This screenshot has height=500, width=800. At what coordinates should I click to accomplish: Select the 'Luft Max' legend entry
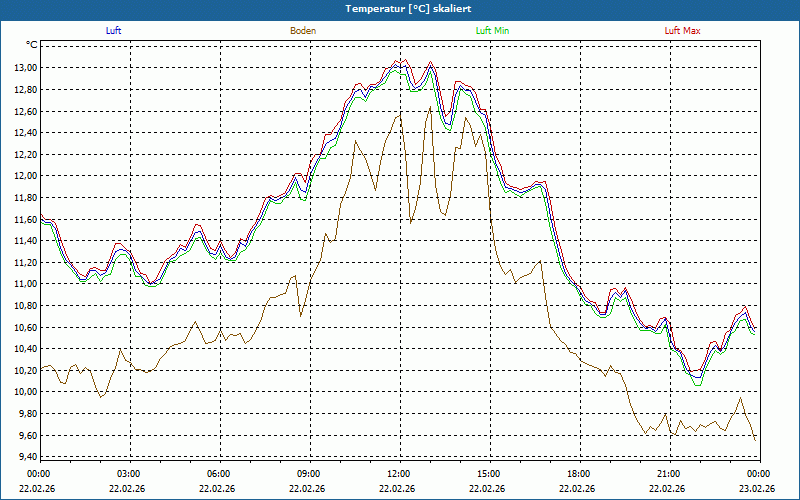(683, 31)
